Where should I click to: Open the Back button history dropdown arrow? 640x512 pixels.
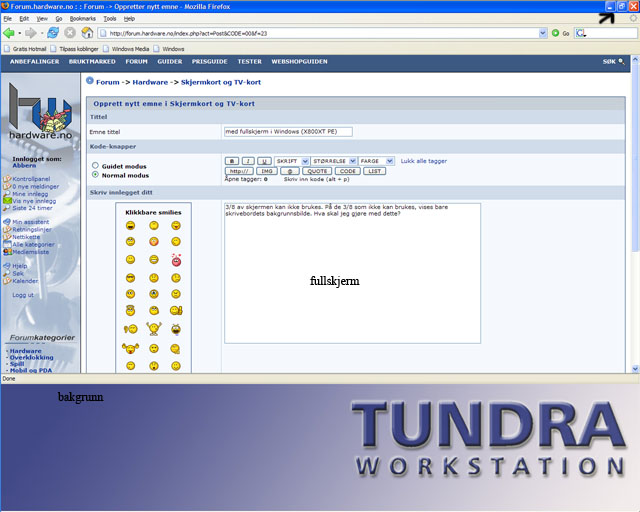pos(19,33)
